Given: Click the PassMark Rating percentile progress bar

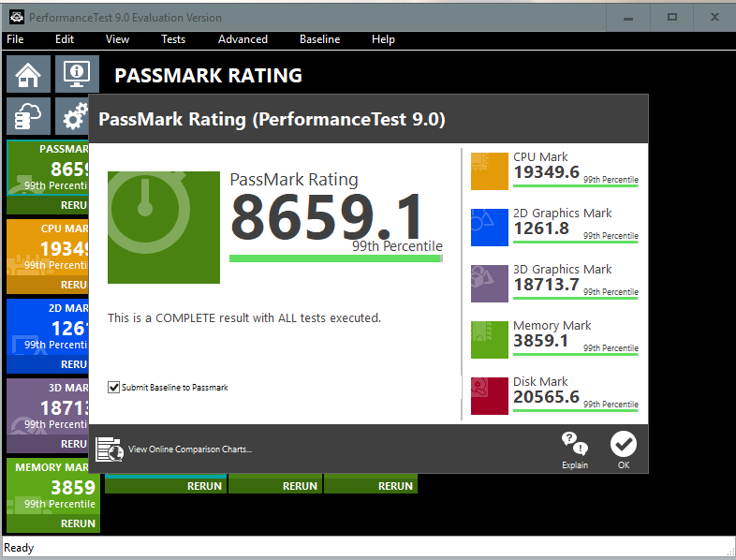Looking at the screenshot, I should pos(336,258).
